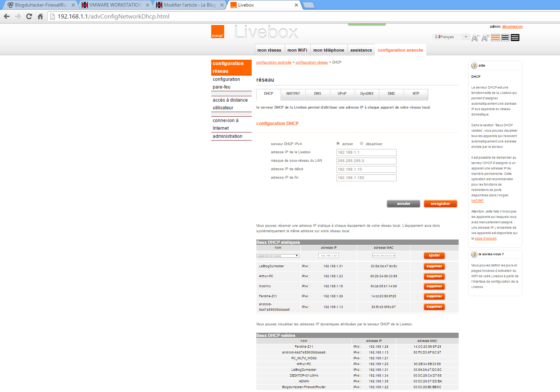Viewport: 560px width, 392px height.
Task: Click the Orange logo
Action: click(217, 32)
